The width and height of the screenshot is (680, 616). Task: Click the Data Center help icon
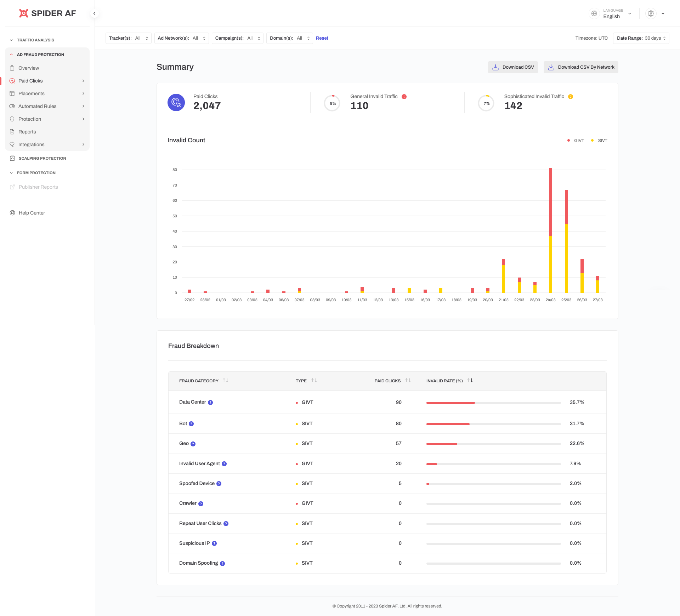pyautogui.click(x=210, y=403)
